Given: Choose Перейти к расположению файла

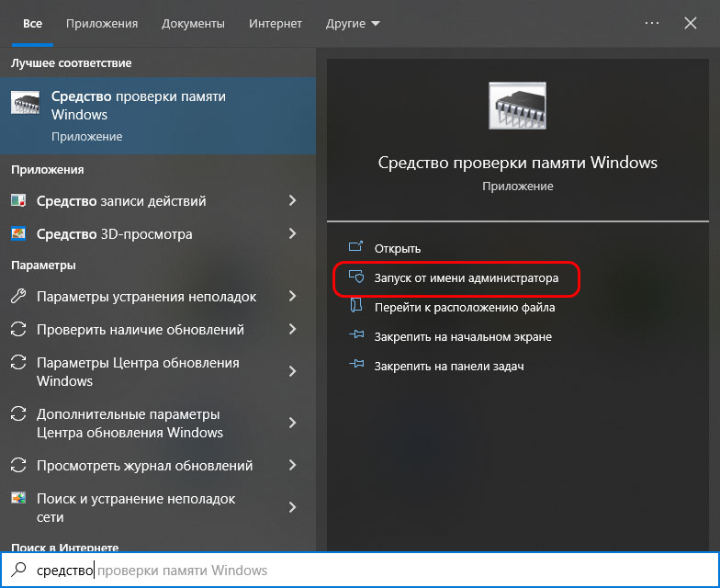Looking at the screenshot, I should (465, 307).
